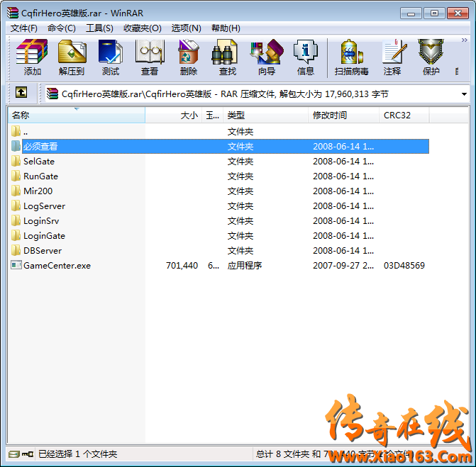Select the LoginGate folder
476x467 pixels.
(218, 235)
